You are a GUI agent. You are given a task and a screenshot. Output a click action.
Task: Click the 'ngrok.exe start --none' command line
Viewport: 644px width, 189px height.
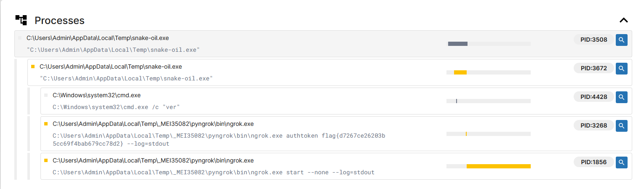point(213,173)
